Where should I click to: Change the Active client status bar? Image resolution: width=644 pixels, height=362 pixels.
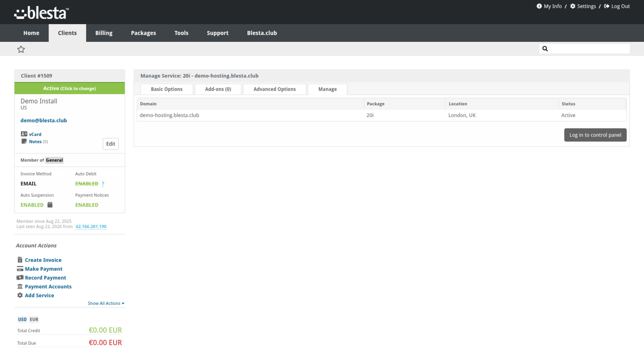[x=69, y=88]
